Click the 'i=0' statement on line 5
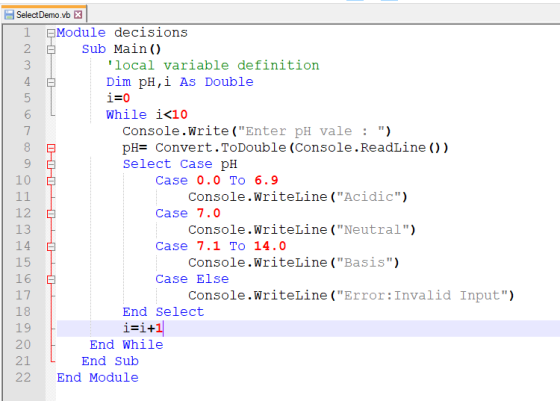The width and height of the screenshot is (560, 401). coord(118,98)
